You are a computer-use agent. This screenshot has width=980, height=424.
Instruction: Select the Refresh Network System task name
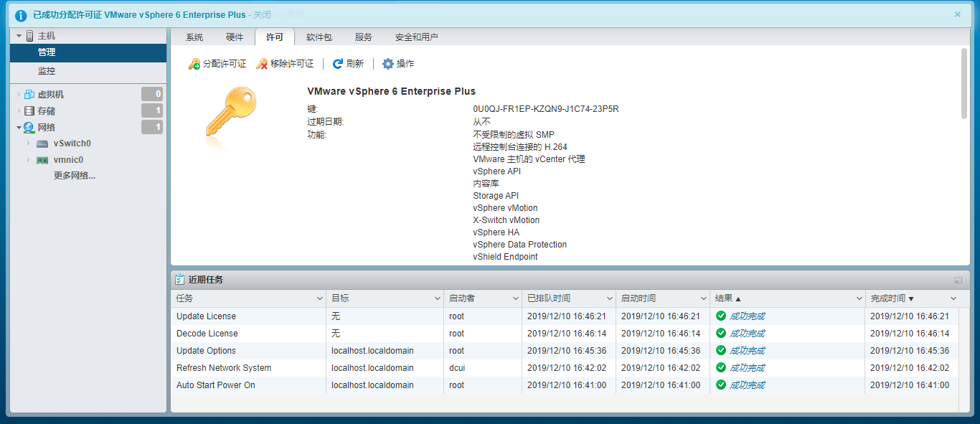click(x=224, y=368)
